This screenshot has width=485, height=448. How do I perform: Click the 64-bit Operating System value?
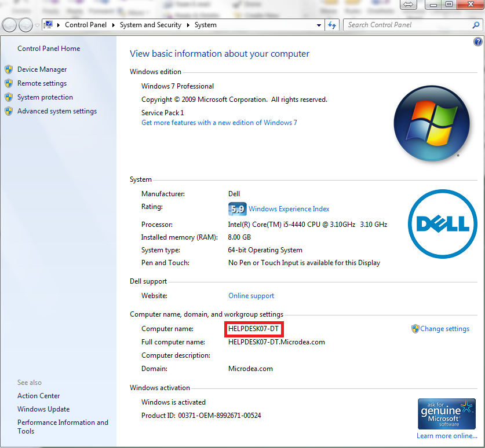tap(265, 250)
